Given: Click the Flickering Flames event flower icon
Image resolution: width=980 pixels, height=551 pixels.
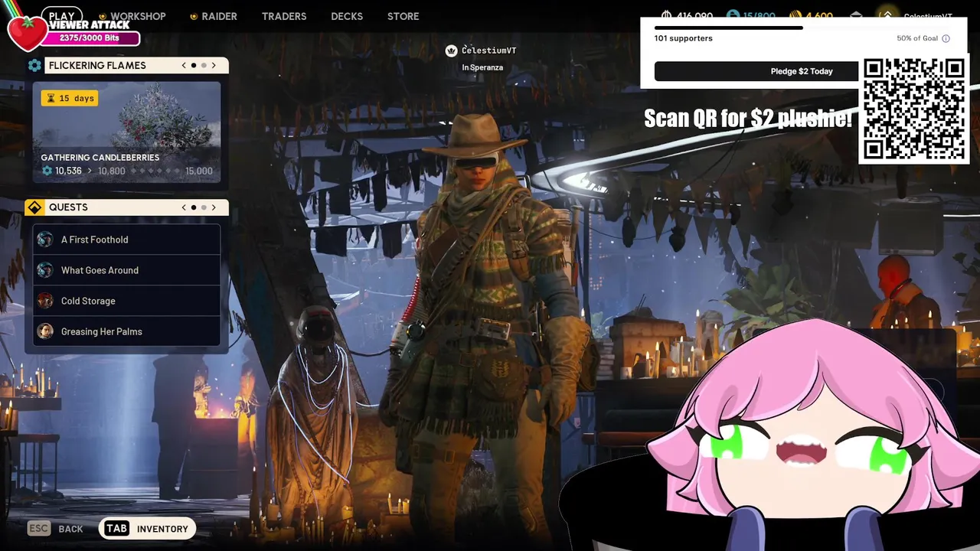Looking at the screenshot, I should [34, 65].
